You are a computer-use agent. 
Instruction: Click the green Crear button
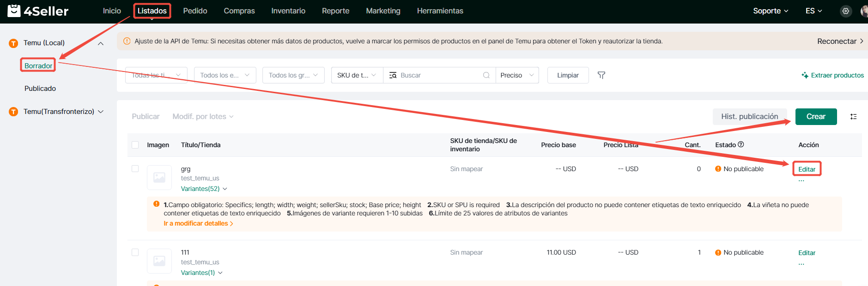[x=816, y=117]
